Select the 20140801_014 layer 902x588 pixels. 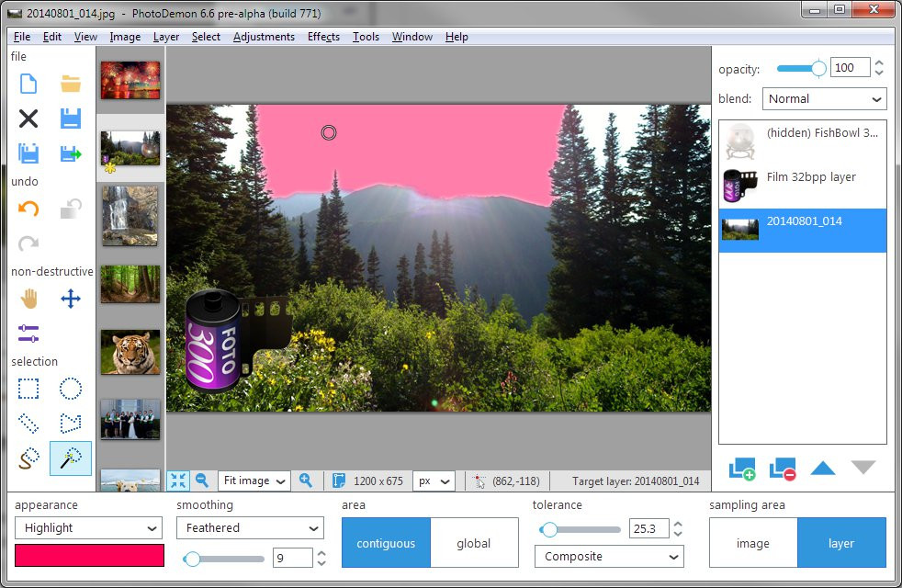click(x=803, y=230)
